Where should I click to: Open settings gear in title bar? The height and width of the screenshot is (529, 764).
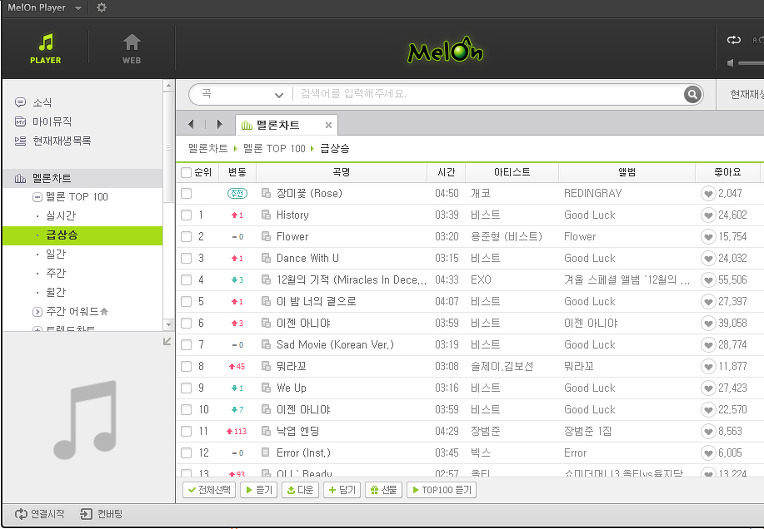pyautogui.click(x=101, y=7)
